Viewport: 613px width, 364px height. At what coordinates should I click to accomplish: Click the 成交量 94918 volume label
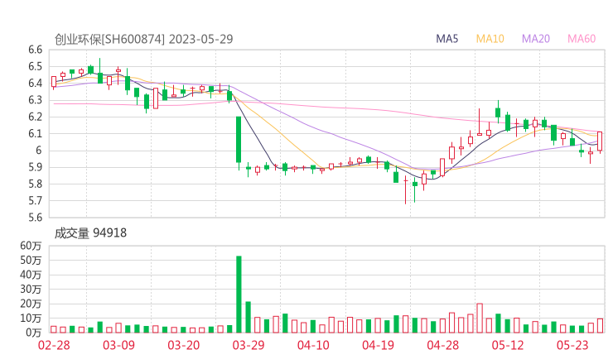[x=90, y=233]
